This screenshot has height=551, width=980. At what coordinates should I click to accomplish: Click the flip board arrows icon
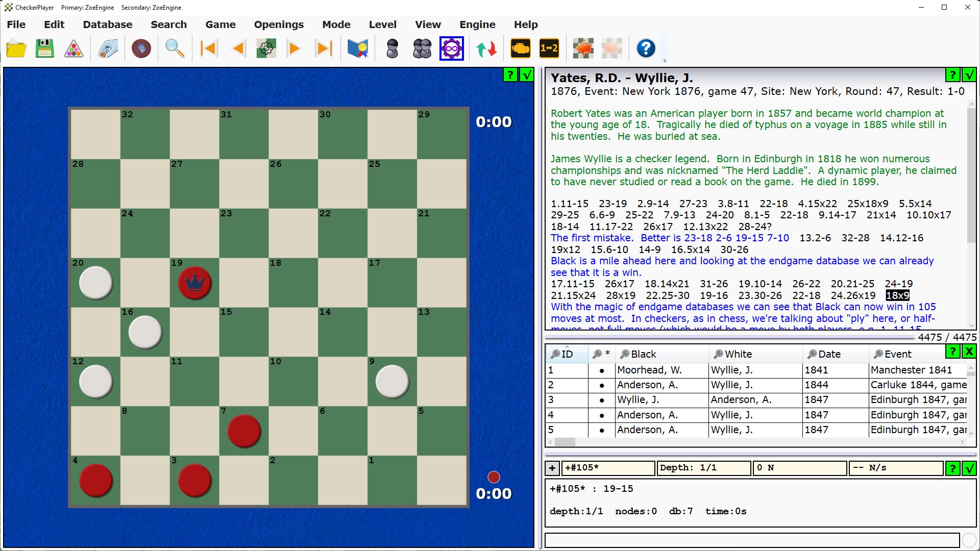(x=486, y=49)
